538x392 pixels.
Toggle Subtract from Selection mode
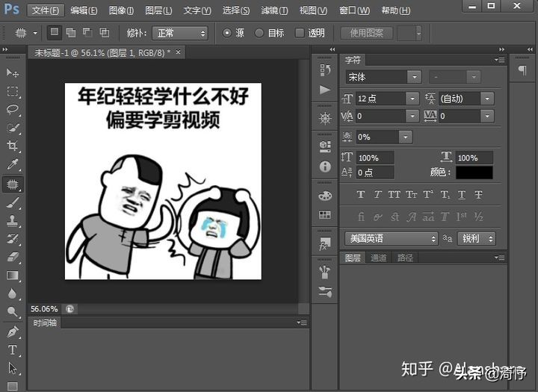[x=88, y=33]
